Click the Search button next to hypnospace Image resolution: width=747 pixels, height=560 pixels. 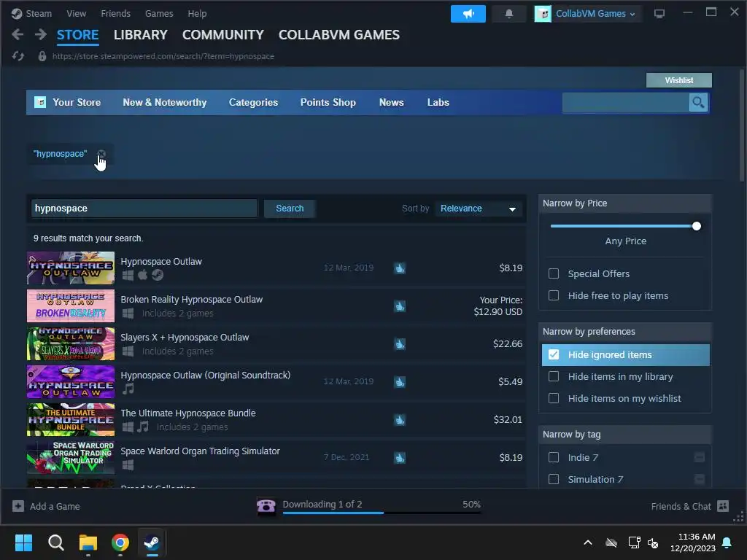point(290,209)
